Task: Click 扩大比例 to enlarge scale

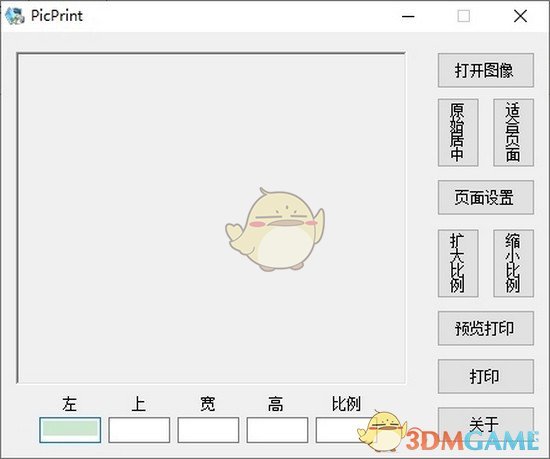Action: (458, 263)
